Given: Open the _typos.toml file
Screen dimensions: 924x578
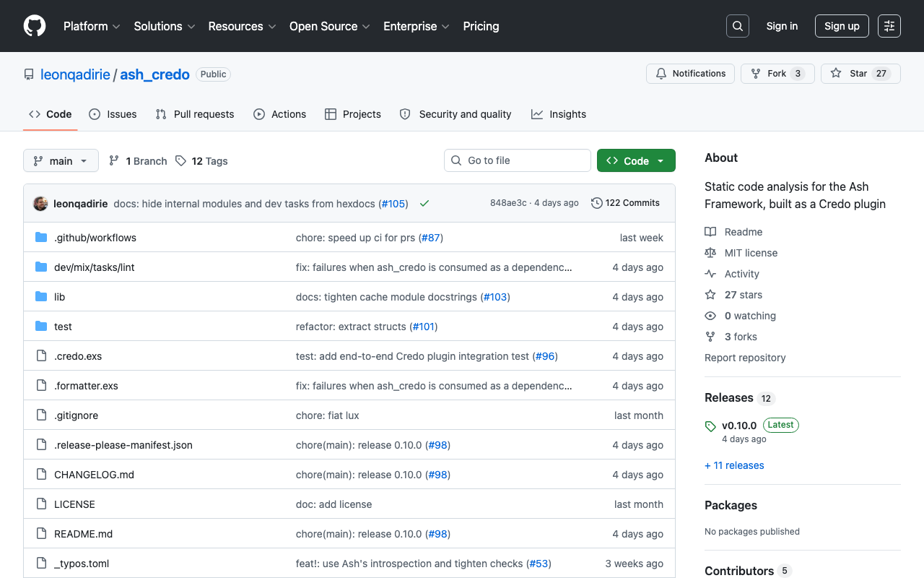Looking at the screenshot, I should coord(82,564).
